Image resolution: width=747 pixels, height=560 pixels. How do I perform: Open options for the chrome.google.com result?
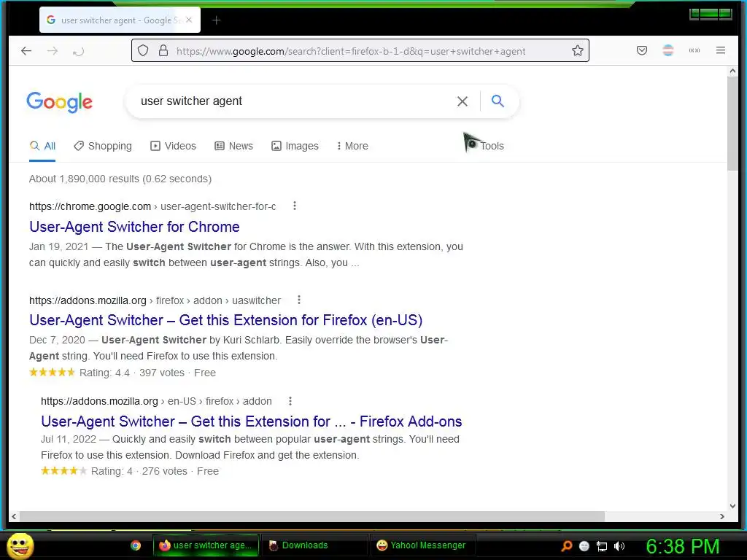tap(295, 206)
